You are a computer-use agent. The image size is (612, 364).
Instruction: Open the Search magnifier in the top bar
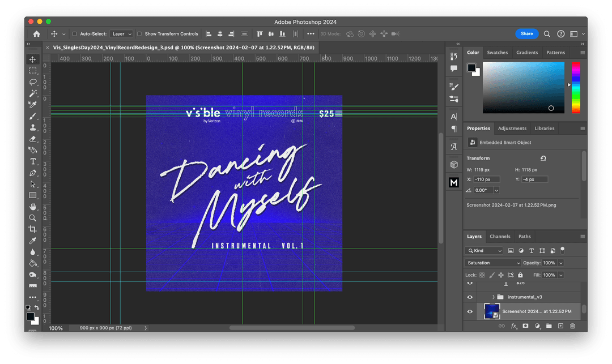(x=547, y=34)
